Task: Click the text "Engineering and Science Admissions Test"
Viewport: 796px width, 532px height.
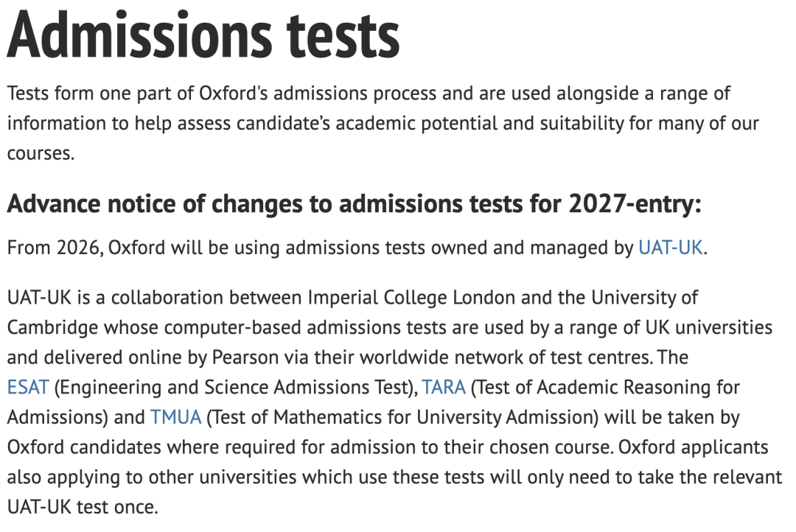Action: click(x=233, y=387)
